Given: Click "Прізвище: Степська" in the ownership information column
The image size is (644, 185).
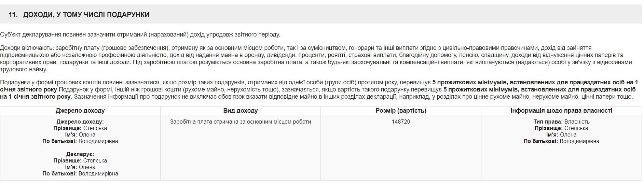Looking at the screenshot, I should pyautogui.click(x=561, y=128).
